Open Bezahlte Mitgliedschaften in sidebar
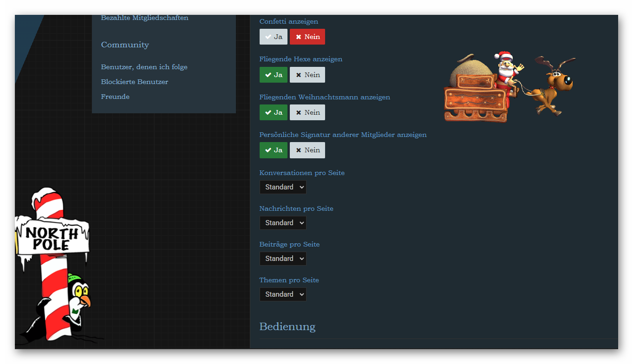The height and width of the screenshot is (364, 633). (x=144, y=18)
